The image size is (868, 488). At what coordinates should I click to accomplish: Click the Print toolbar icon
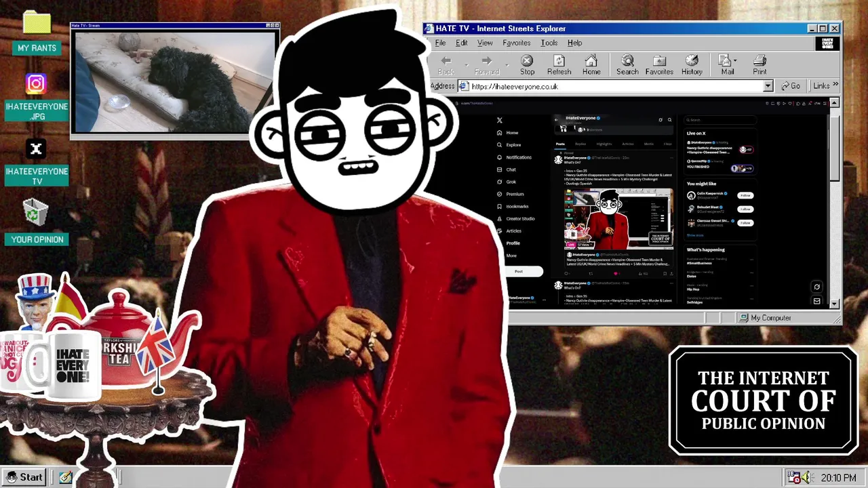click(x=759, y=60)
